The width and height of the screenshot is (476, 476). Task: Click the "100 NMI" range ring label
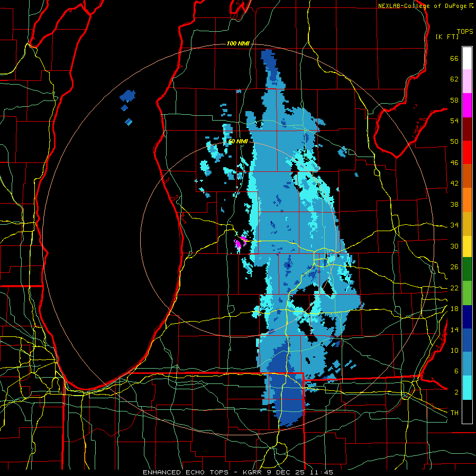pyautogui.click(x=238, y=44)
